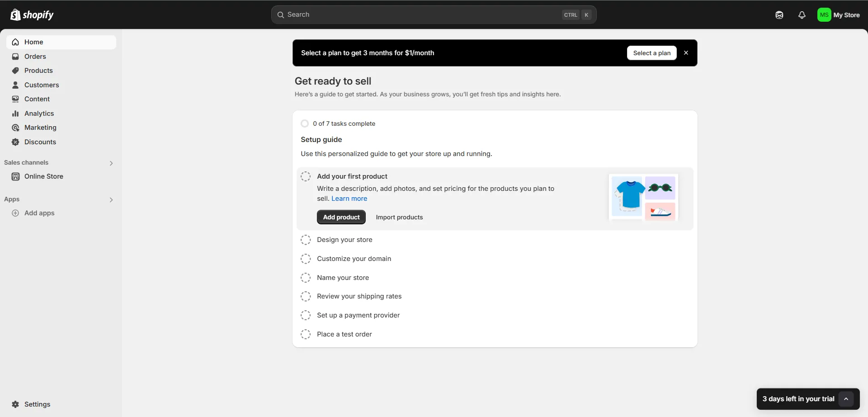Click the Settings gear icon

pos(15,404)
